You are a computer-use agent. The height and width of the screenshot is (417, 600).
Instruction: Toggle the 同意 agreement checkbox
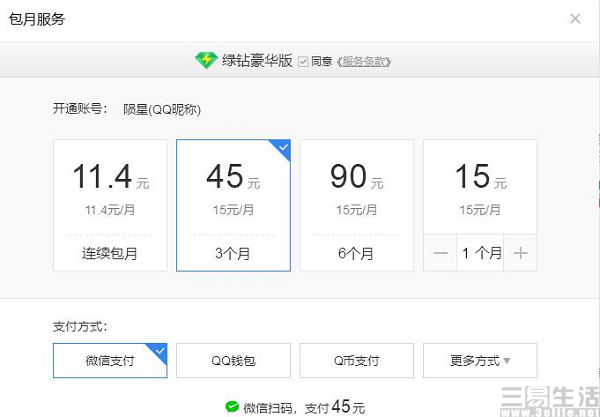point(303,62)
